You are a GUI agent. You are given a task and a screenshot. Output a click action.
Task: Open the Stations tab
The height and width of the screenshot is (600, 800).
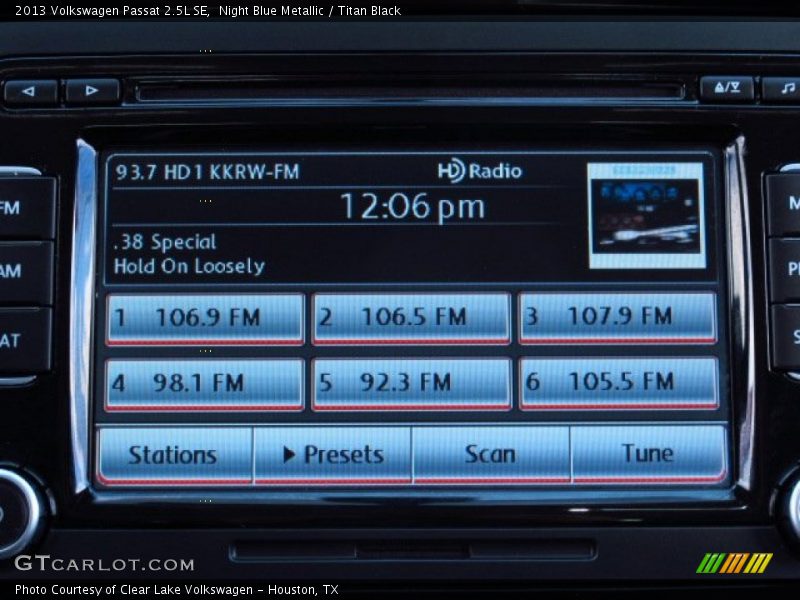pos(174,456)
